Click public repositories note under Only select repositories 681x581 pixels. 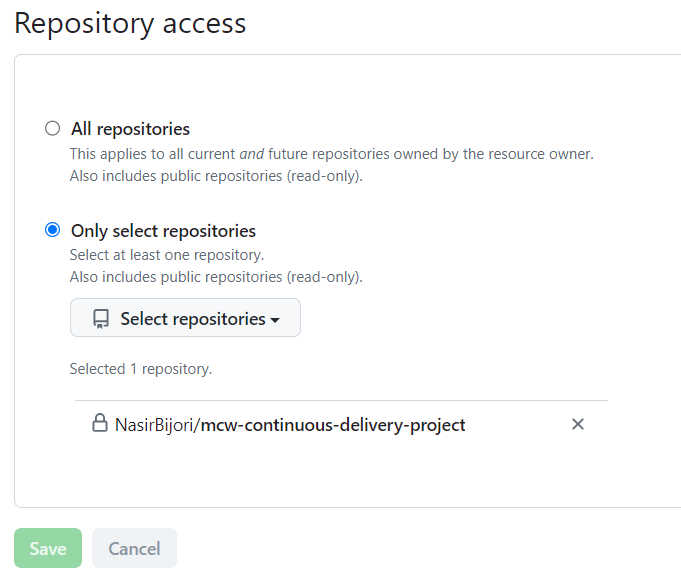click(x=215, y=277)
